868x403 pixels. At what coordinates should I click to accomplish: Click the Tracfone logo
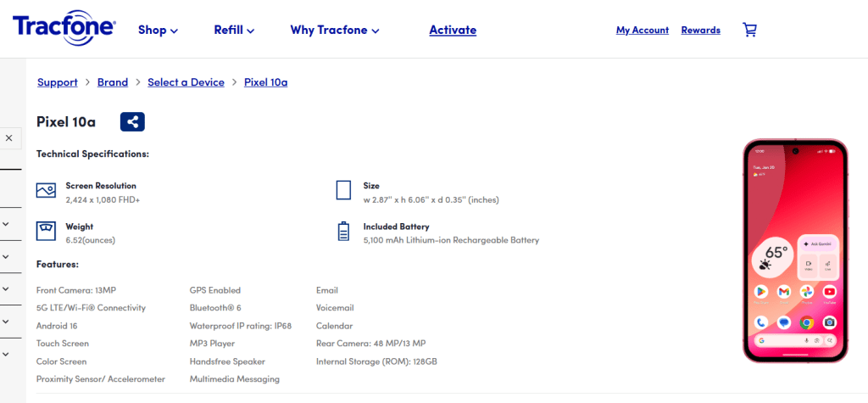[64, 29]
